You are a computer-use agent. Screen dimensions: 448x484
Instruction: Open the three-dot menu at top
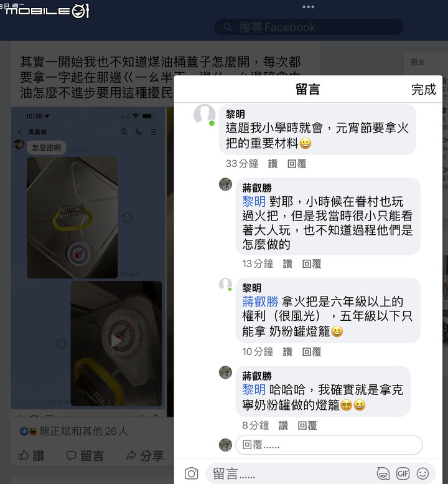[x=309, y=7]
